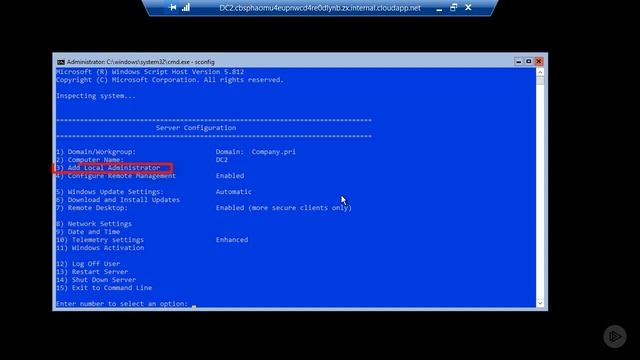Viewport: 640px width, 360px height.
Task: Click the 'Domain/Workgroup:' option line
Action: click(96, 152)
